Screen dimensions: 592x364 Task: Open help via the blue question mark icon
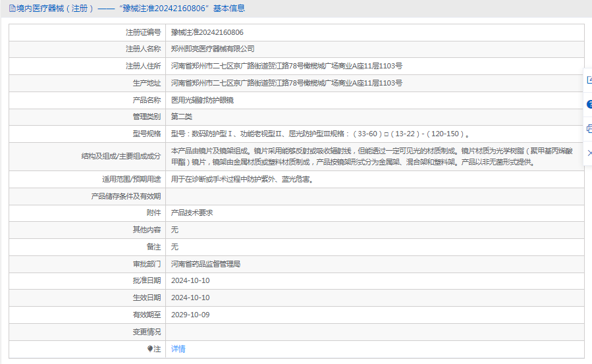(589, 104)
